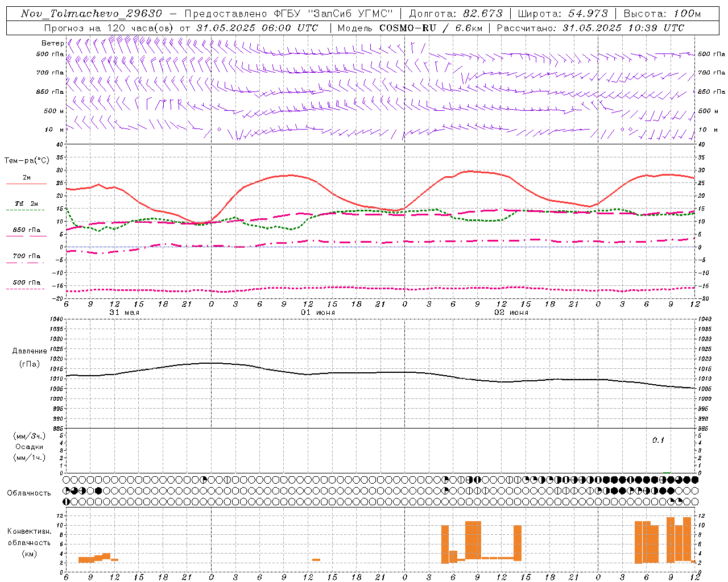Click the dashed line sample under Td 2м
The width and height of the screenshot is (728, 582).
pos(26,210)
